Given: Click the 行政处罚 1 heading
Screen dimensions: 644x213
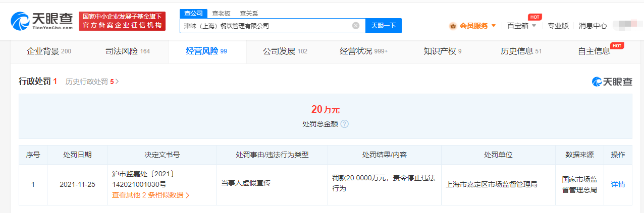Looking at the screenshot, I should [38, 82].
